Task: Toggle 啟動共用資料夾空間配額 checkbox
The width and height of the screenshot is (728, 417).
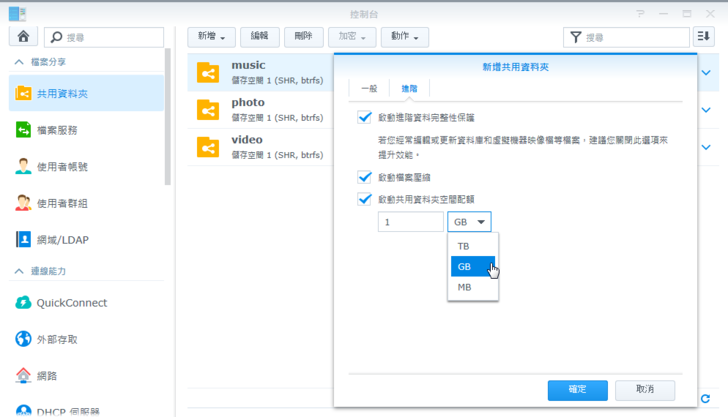Action: click(x=364, y=199)
